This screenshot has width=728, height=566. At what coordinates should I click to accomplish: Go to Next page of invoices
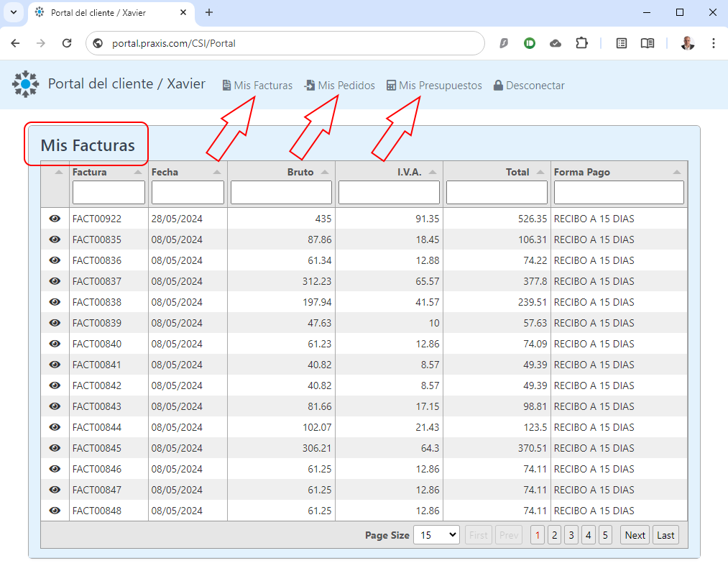click(x=635, y=535)
